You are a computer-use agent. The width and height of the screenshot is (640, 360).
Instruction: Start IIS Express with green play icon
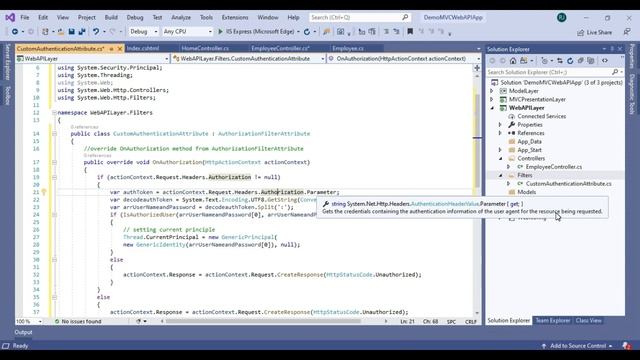220,31
